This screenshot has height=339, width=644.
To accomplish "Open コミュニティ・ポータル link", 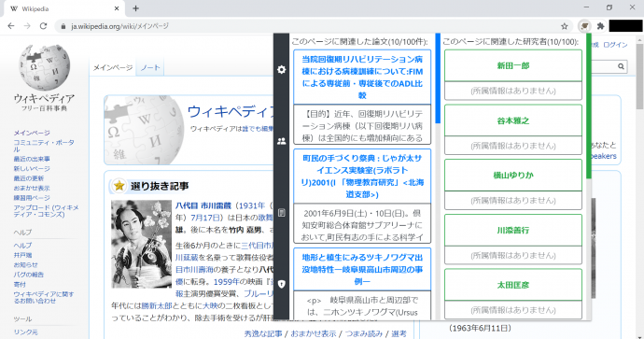I will click(x=44, y=146).
